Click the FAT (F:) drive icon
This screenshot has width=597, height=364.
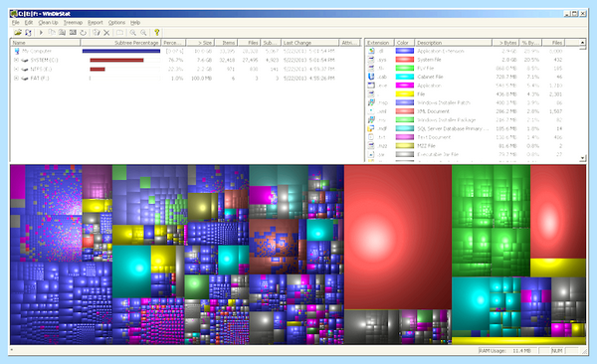point(25,79)
